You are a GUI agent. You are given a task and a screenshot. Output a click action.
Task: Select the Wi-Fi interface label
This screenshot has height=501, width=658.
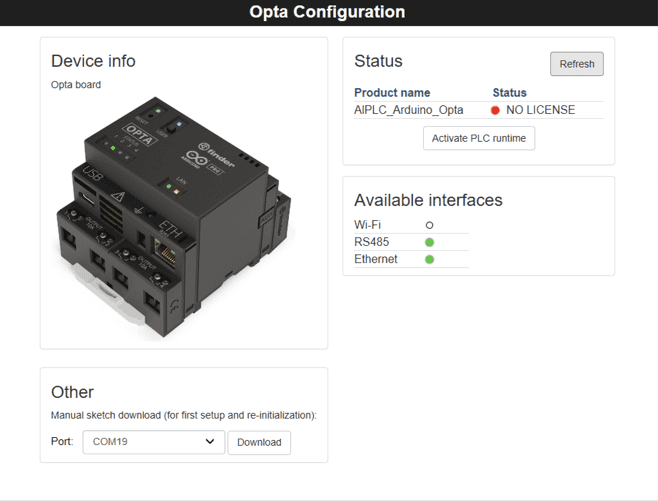367,225
